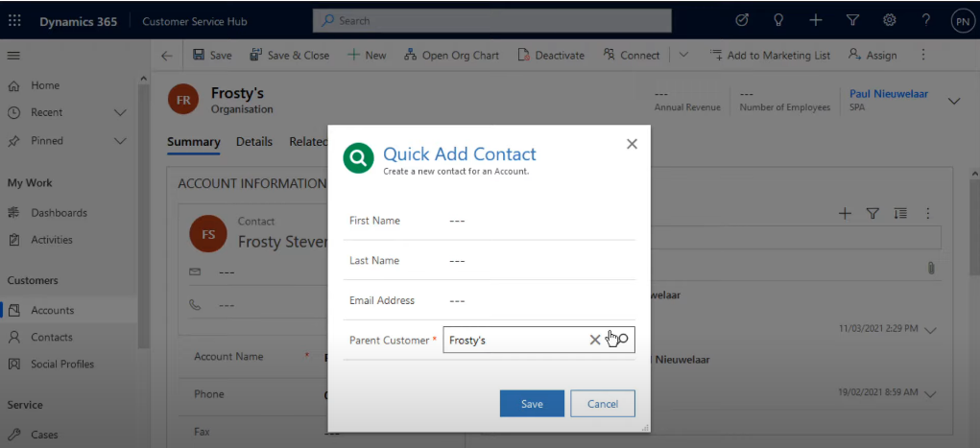Go back using the left arrow
The height and width of the screenshot is (448, 980).
point(166,56)
